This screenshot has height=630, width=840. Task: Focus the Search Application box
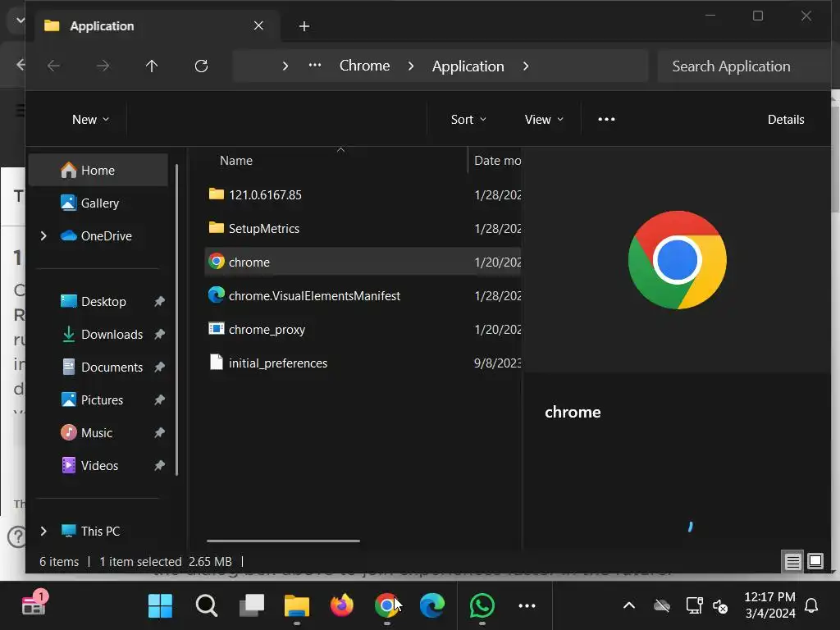743,66
